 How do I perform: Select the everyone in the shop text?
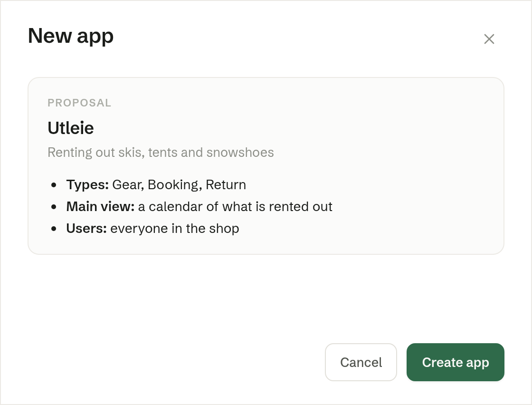[x=175, y=229]
